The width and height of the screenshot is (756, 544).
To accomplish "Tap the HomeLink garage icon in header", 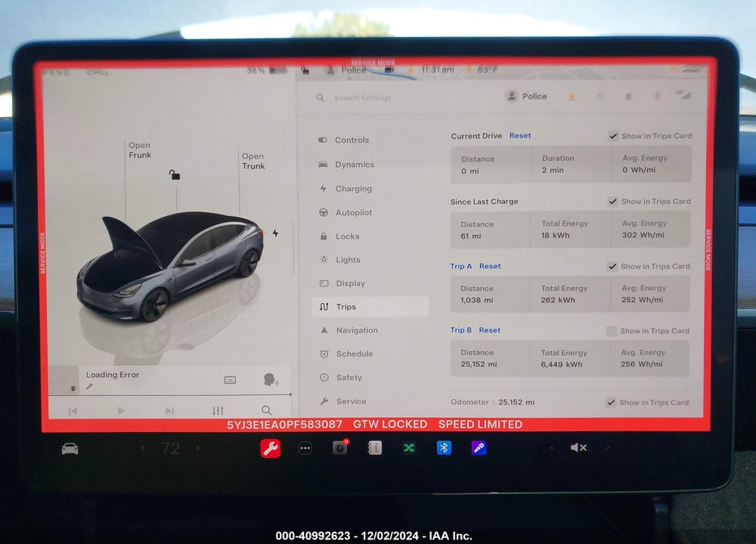I will click(x=600, y=97).
